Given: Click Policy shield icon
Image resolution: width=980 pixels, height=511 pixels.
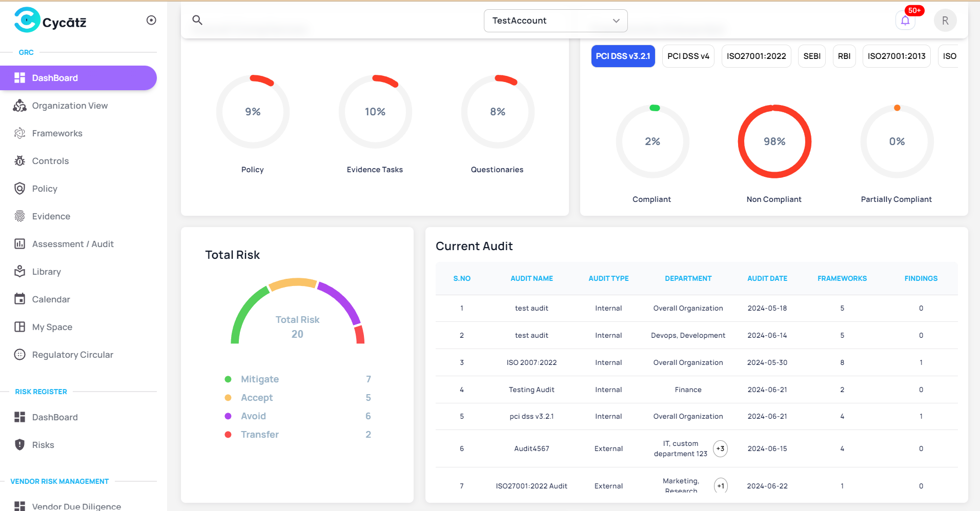Looking at the screenshot, I should [x=19, y=189].
